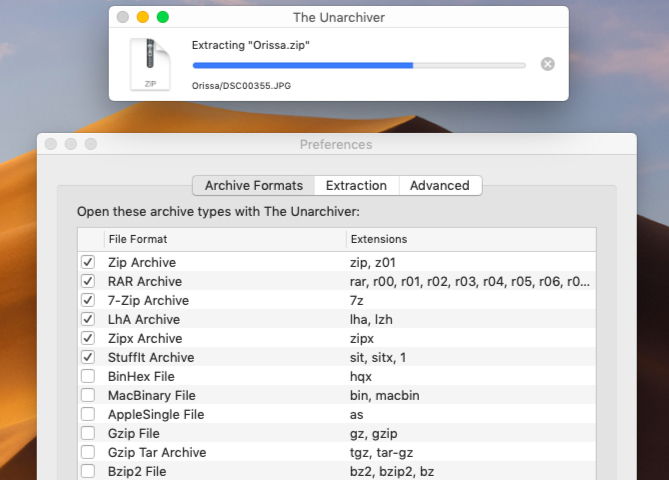Click the Extensions column header
The image size is (669, 480).
point(470,239)
